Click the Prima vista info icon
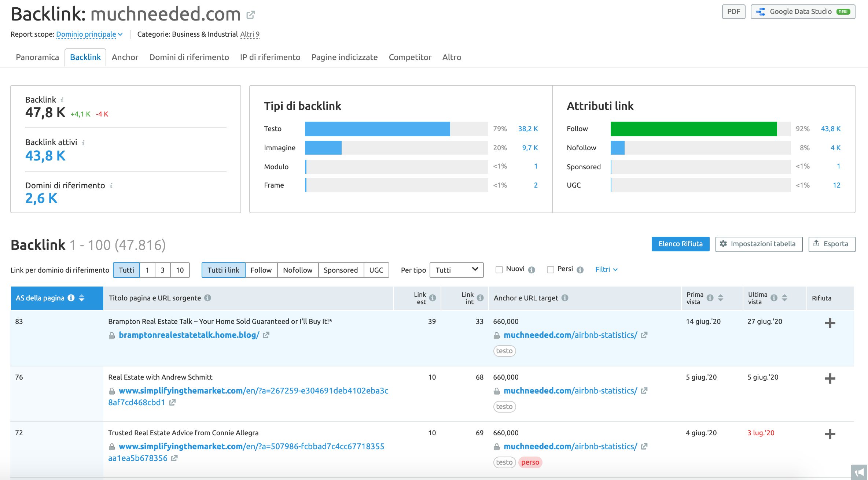This screenshot has width=868, height=480. (x=710, y=298)
